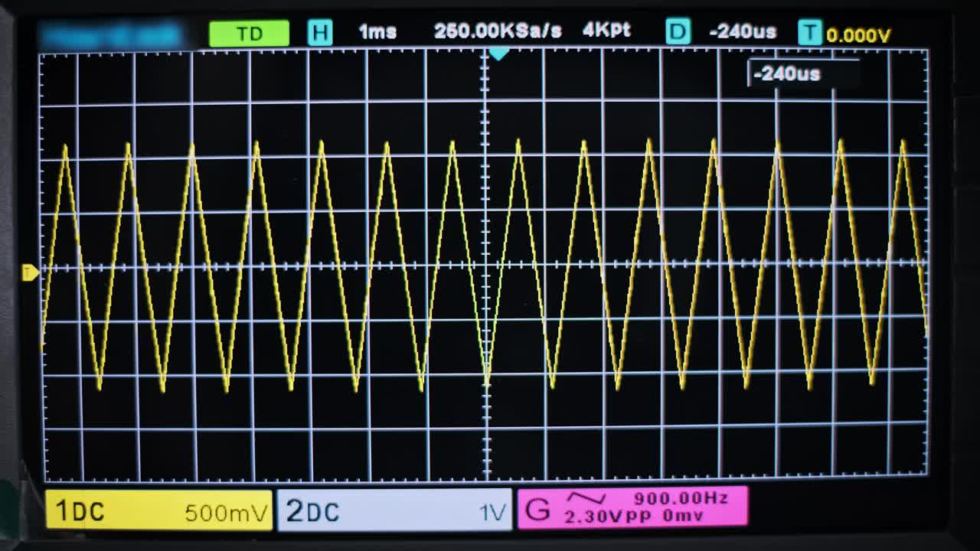980x551 pixels.
Task: Tap the 500mV channel 1 scale value
Action: (x=227, y=514)
